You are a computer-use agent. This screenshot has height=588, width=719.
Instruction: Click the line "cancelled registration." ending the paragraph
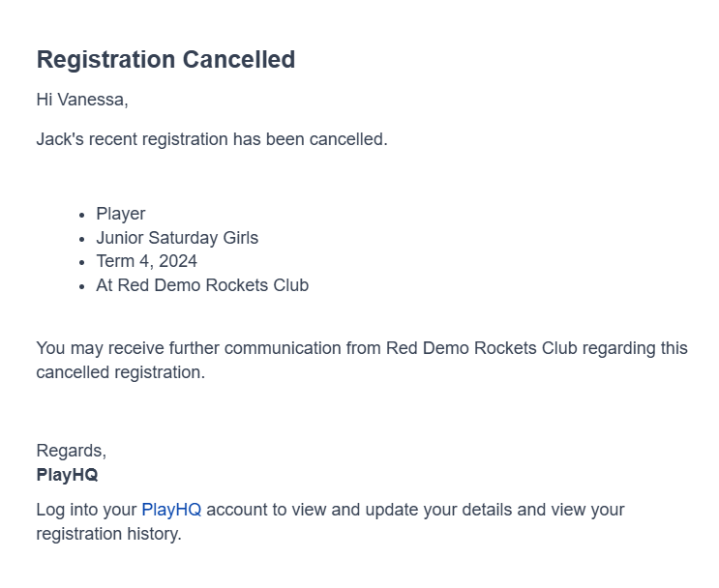[x=120, y=372]
